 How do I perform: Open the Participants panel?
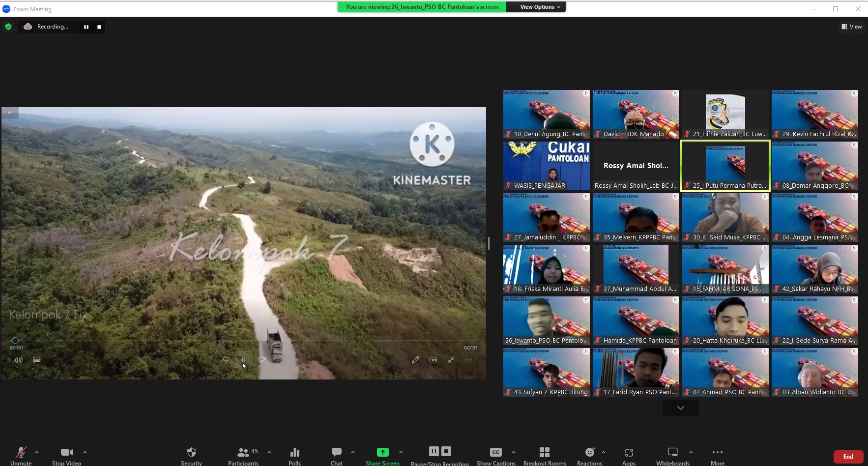(x=243, y=455)
